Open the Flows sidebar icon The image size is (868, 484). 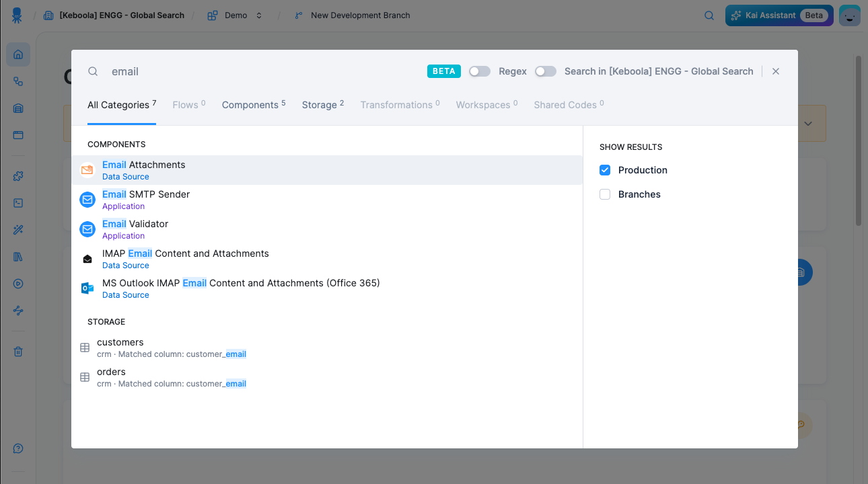click(x=18, y=81)
